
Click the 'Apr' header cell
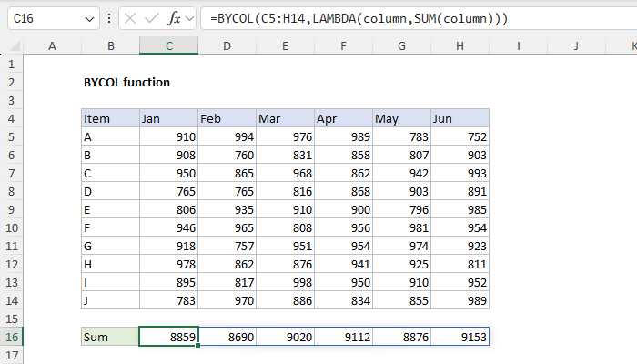tap(343, 118)
